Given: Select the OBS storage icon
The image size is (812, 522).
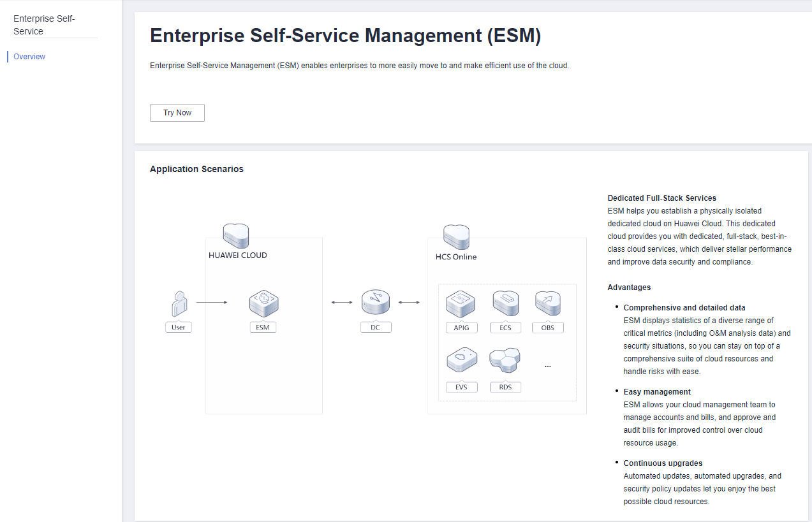Looking at the screenshot, I should pyautogui.click(x=547, y=303).
